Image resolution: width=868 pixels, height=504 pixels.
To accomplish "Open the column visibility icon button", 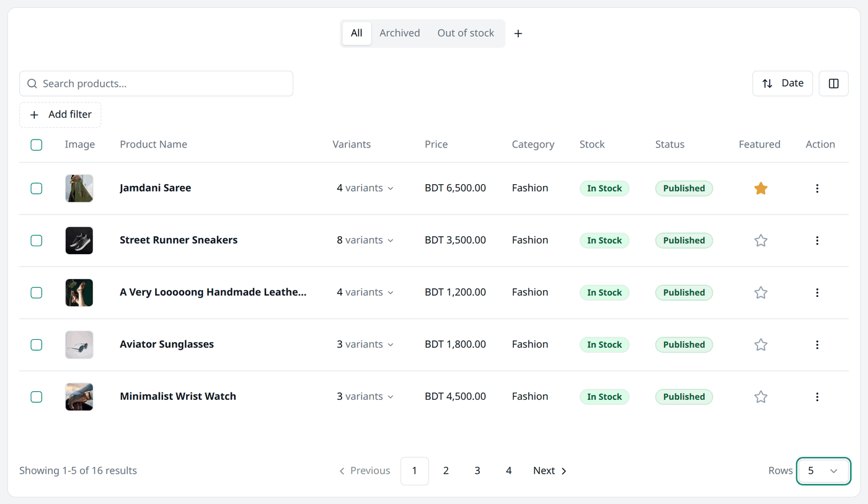I will [833, 84].
